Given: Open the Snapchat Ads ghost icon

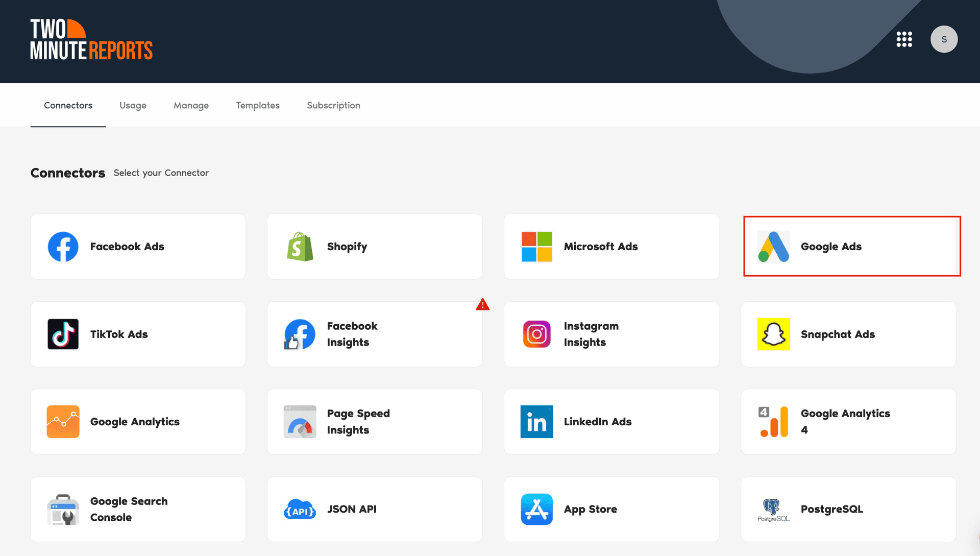Looking at the screenshot, I should (x=773, y=334).
